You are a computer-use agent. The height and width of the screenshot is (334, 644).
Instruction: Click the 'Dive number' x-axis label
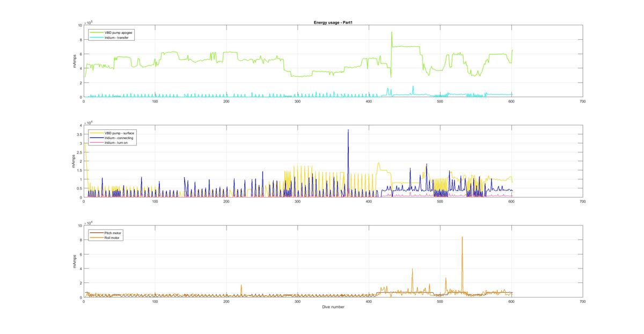pyautogui.click(x=333, y=307)
